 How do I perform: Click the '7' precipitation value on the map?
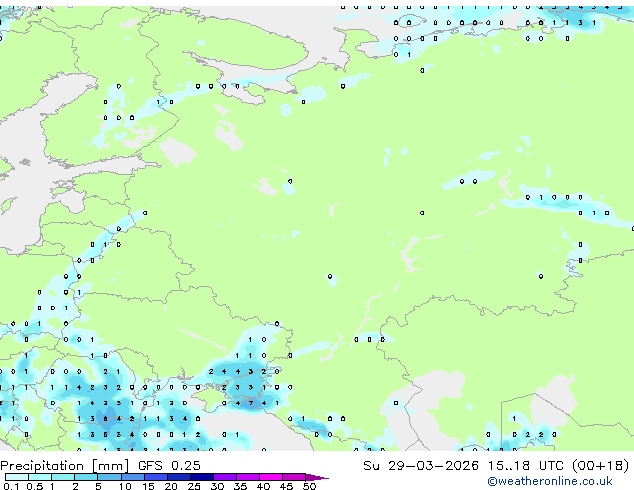tap(251, 403)
